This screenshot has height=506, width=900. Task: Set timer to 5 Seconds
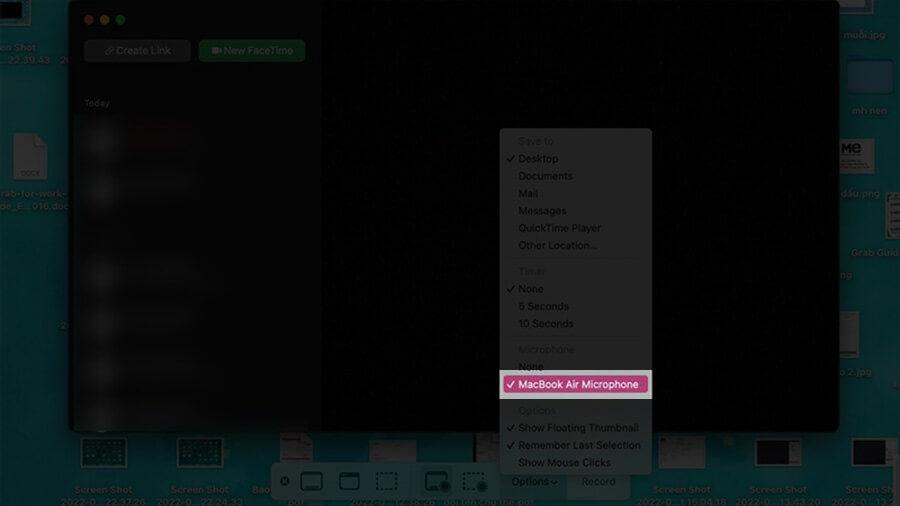[543, 306]
